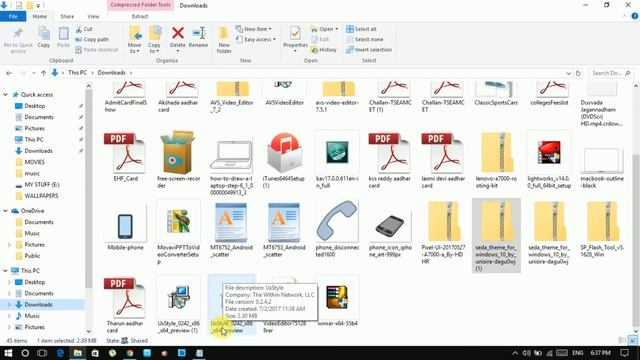
Task: Open the Easy access dropdown
Action: (256, 39)
